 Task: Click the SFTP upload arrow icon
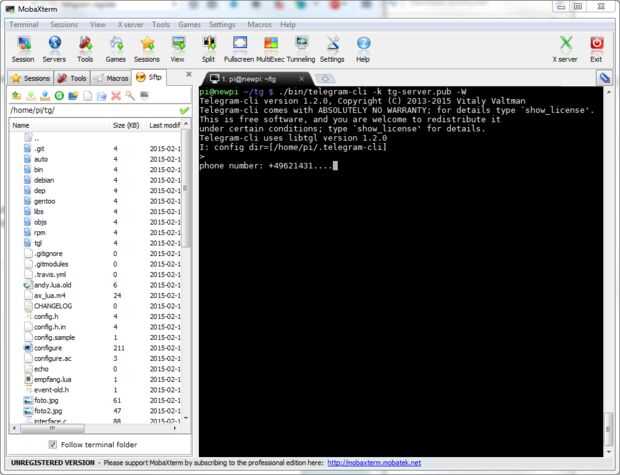point(45,95)
